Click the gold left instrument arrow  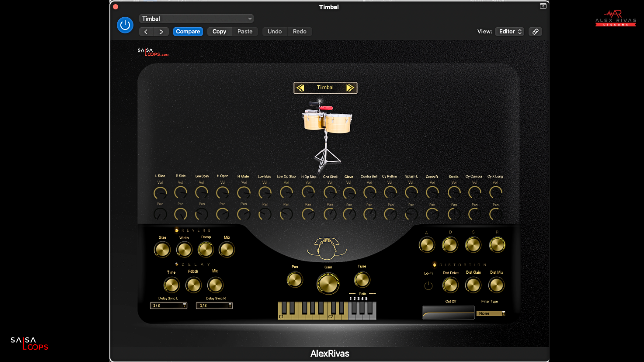tap(300, 88)
